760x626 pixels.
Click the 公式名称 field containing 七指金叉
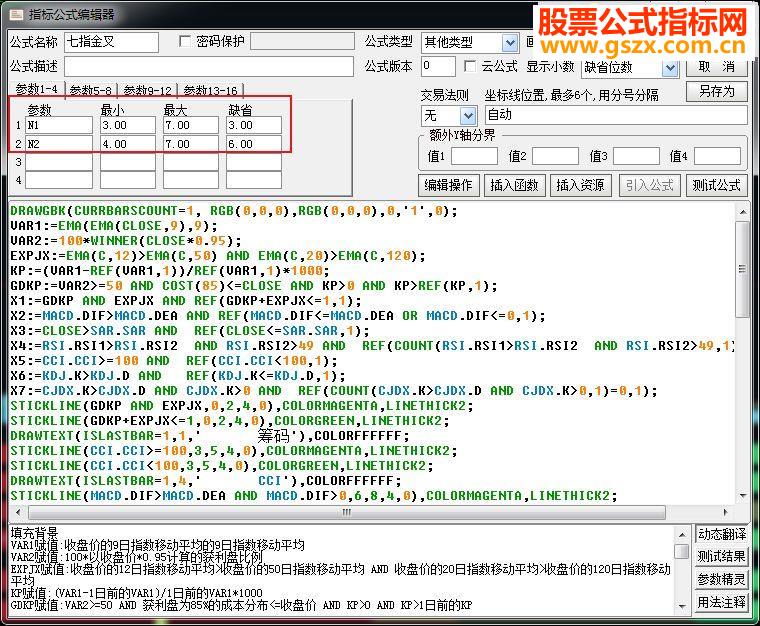[x=111, y=42]
